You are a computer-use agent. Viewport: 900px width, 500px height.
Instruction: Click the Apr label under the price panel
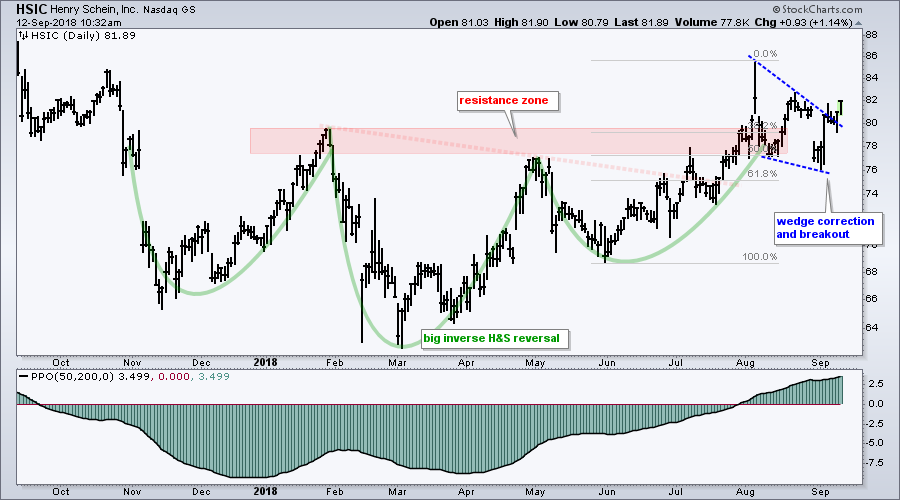[466, 363]
